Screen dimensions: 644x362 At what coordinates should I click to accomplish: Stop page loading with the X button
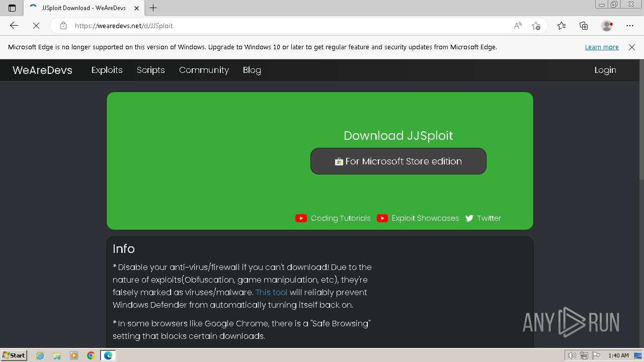(36, 26)
